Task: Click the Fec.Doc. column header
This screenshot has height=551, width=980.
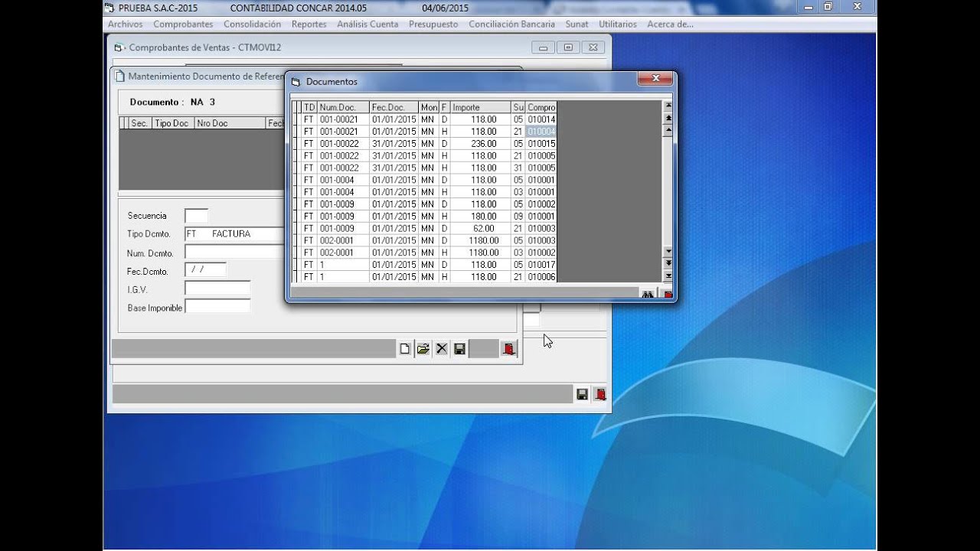Action: coord(394,107)
